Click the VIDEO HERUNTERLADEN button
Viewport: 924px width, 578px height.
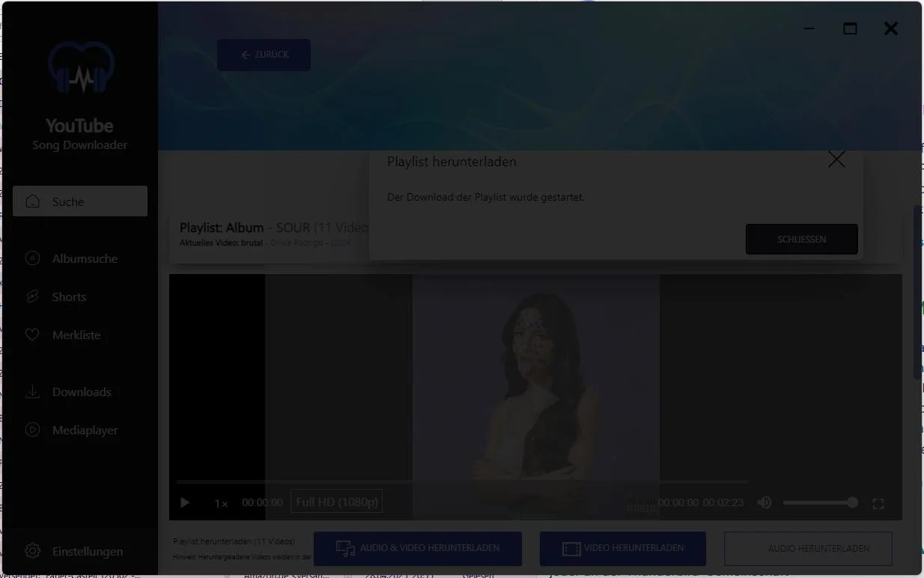tap(623, 549)
